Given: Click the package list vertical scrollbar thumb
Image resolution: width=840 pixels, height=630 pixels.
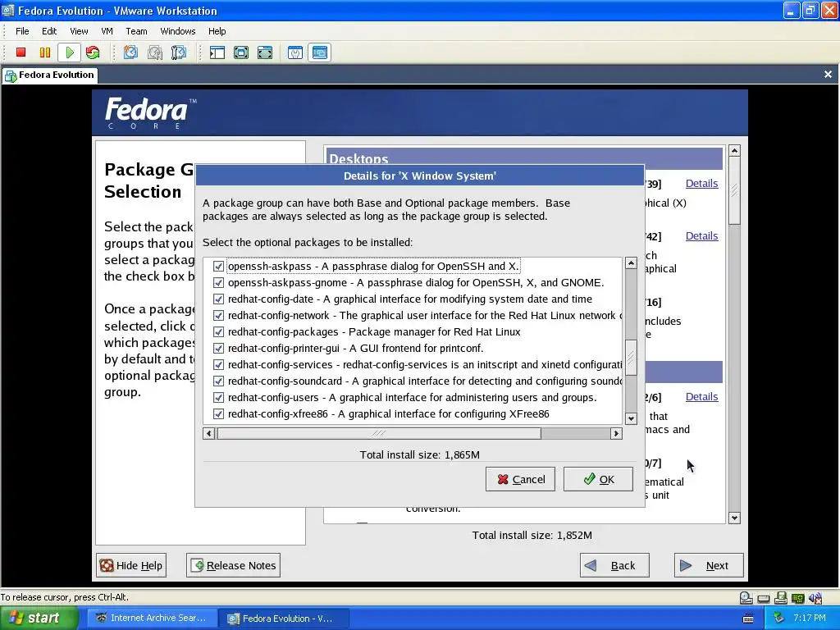Looking at the screenshot, I should pos(631,358).
